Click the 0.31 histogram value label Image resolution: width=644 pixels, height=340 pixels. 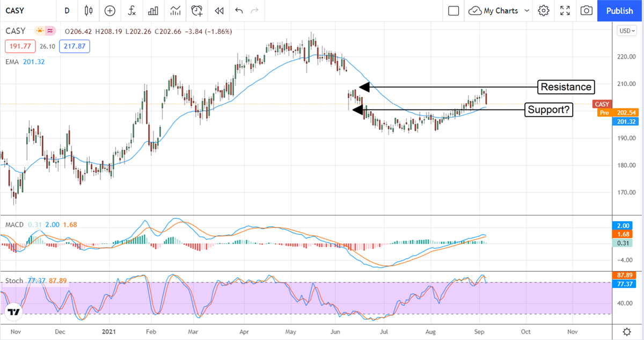click(621, 243)
